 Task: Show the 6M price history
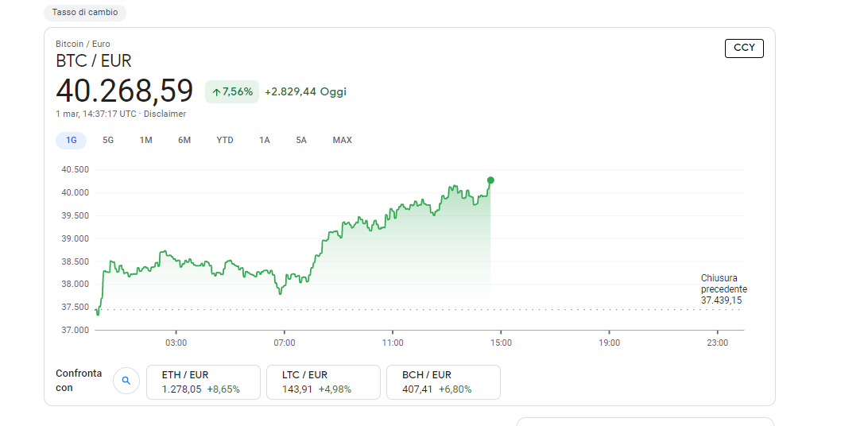click(184, 141)
